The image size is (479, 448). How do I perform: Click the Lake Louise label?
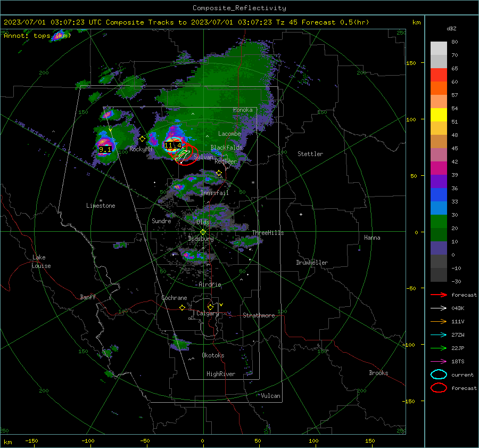tap(41, 262)
